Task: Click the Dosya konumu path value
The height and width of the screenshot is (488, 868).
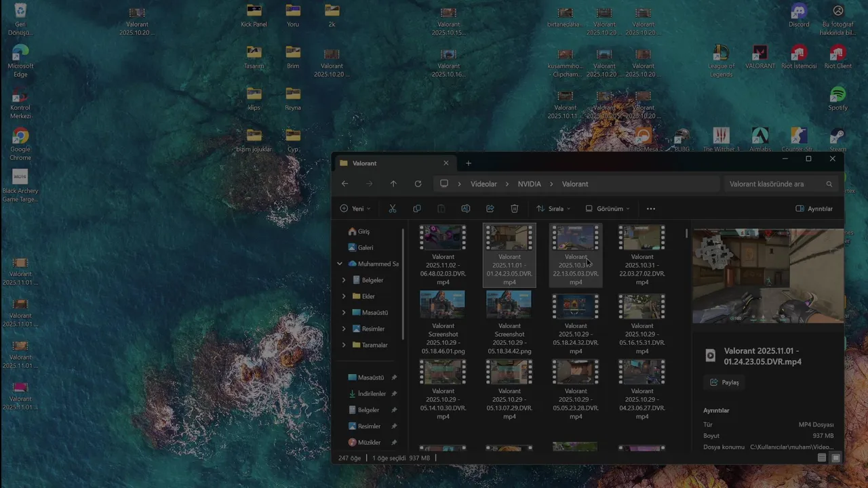Action: coord(791,447)
